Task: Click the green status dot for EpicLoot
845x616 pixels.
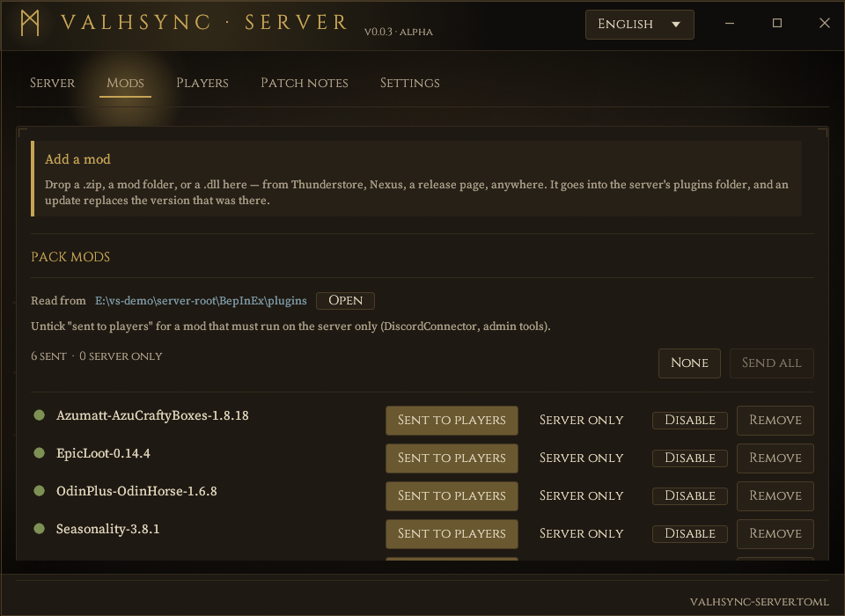Action: point(40,452)
